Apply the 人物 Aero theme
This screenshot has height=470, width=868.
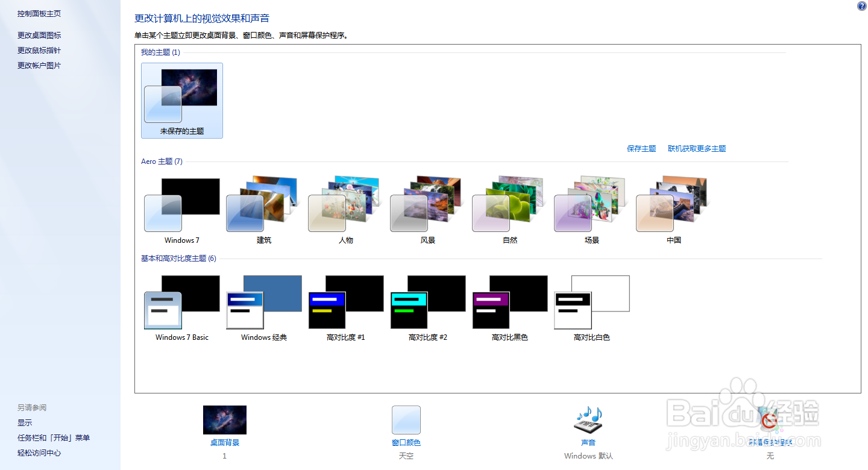click(346, 210)
